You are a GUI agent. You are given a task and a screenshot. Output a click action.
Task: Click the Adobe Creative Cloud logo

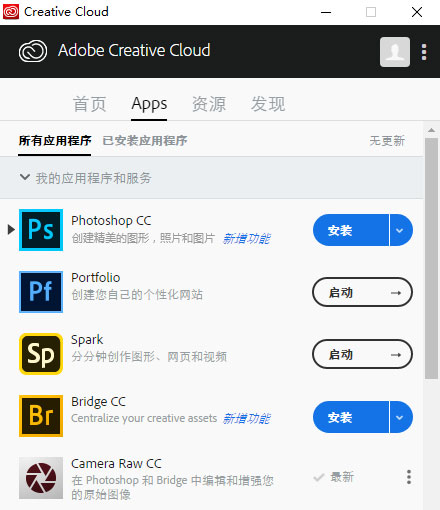click(x=33, y=51)
